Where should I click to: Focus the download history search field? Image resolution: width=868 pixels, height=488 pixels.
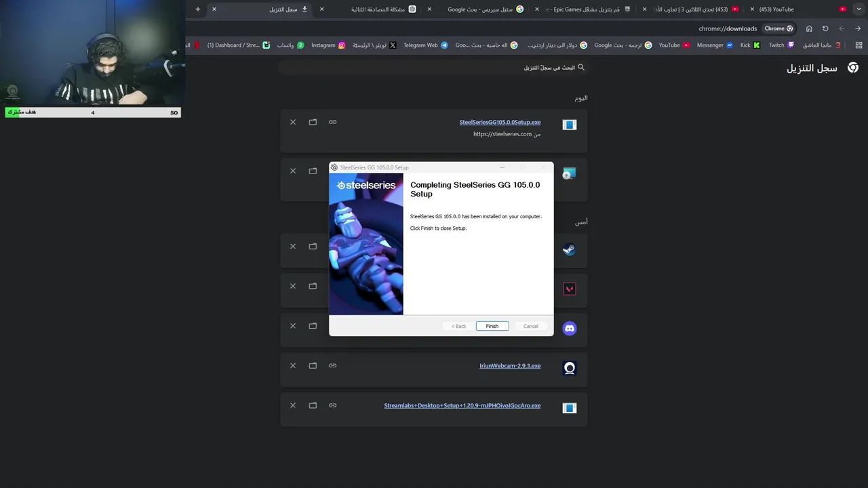click(434, 68)
